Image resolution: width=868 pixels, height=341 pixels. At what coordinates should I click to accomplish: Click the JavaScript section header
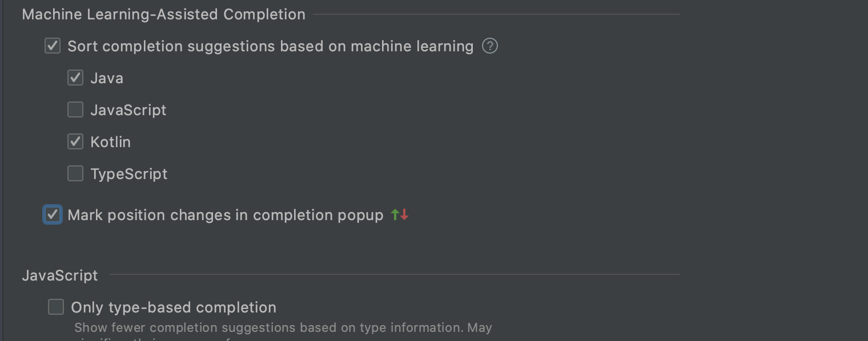tap(60, 275)
